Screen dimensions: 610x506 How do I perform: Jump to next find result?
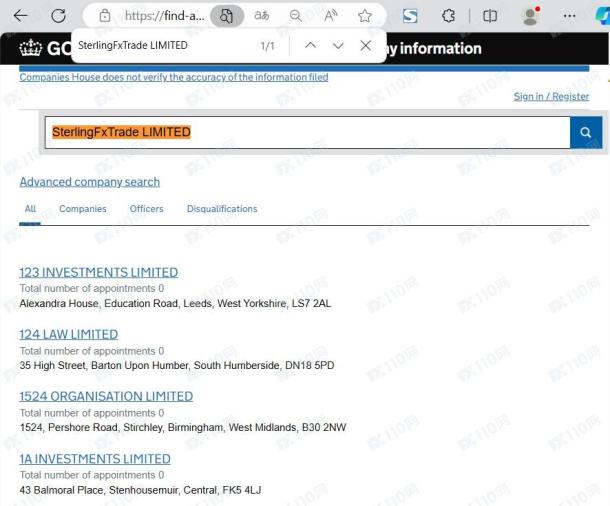point(338,46)
